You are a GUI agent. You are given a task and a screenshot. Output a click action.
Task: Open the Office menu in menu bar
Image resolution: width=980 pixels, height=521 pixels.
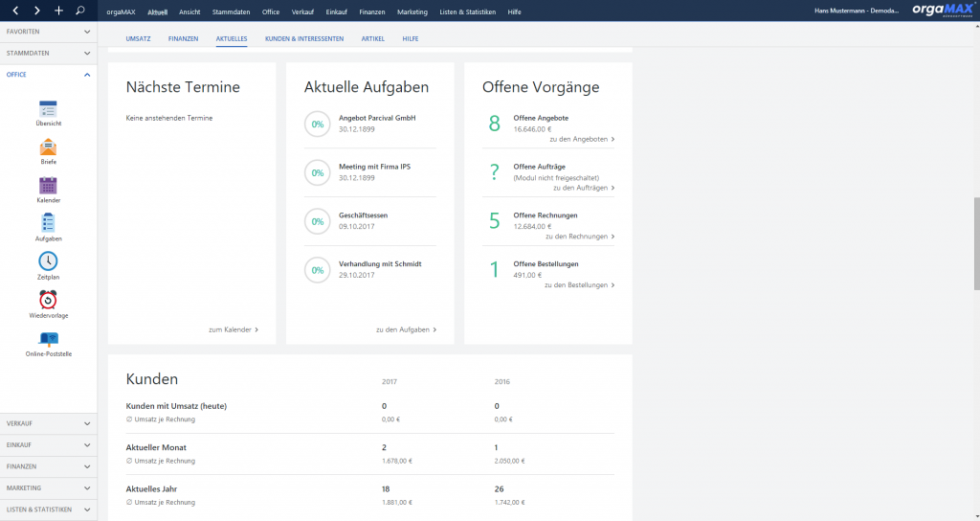(x=271, y=11)
